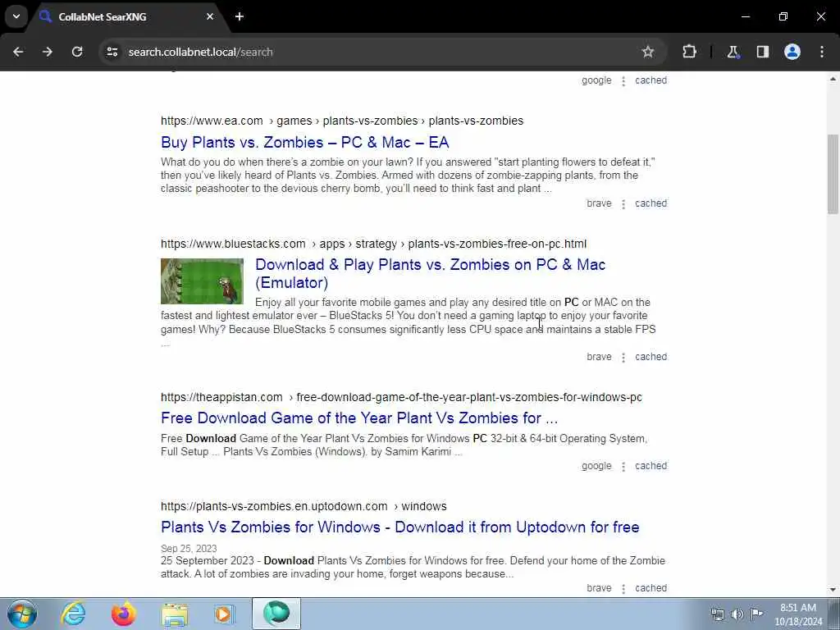Expand three-dot options for BlueStacks result

(623, 358)
